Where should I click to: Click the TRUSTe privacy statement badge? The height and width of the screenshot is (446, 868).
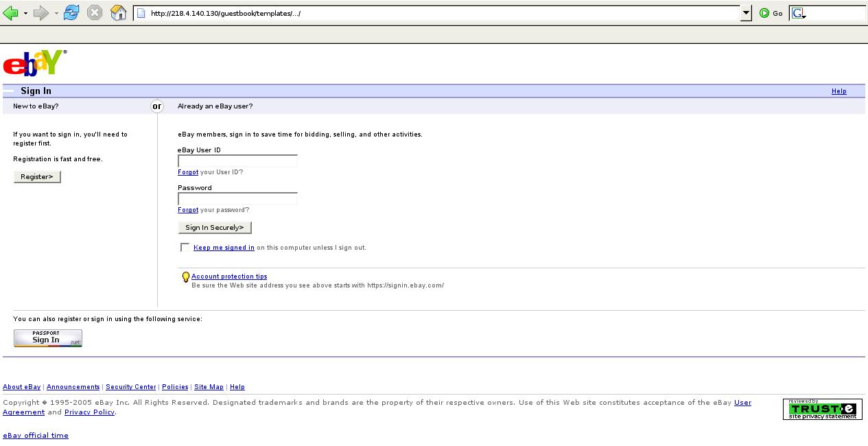[822, 409]
